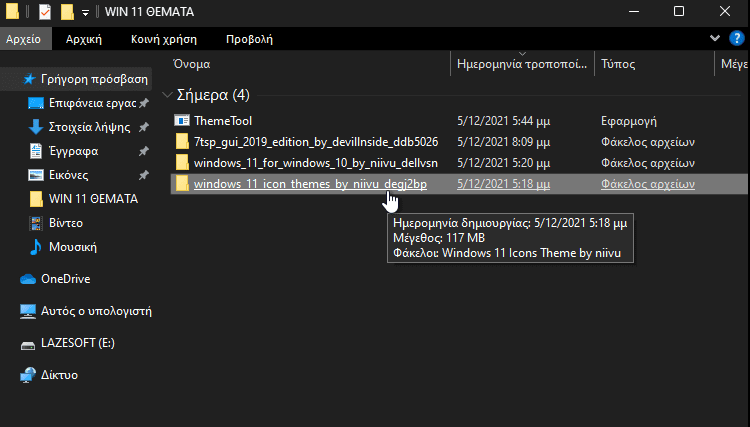Screen dimensions: 750x427
Task: Select Γρήγορη πρόσβαση in navigation pane
Action: tap(94, 79)
